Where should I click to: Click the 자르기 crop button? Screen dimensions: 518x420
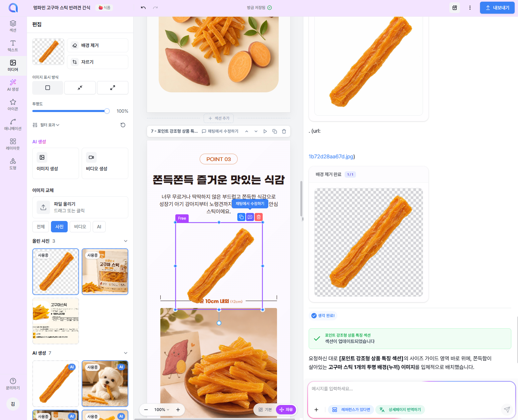pyautogui.click(x=98, y=62)
